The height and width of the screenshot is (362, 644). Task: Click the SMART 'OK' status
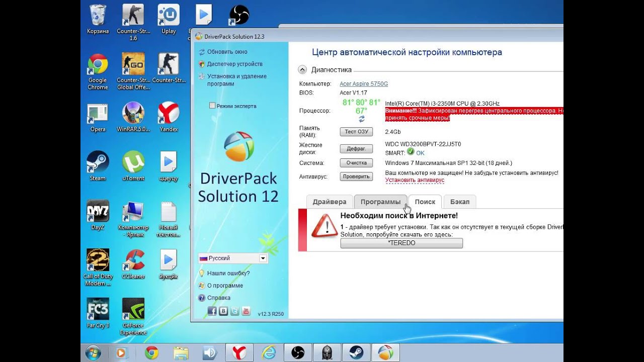pyautogui.click(x=420, y=153)
